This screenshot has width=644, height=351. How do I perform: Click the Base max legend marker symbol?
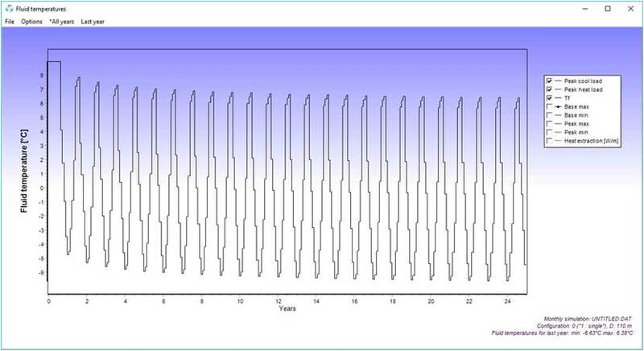[x=560, y=107]
